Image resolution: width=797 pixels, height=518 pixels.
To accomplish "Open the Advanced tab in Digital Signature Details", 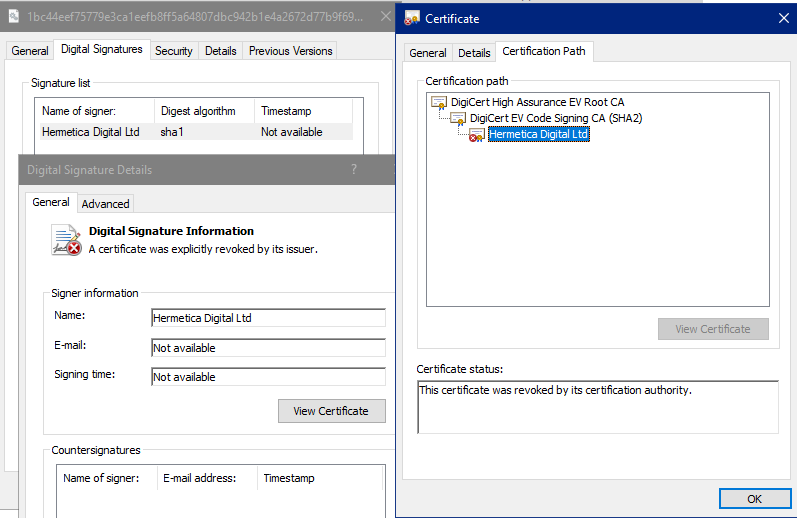I will [x=105, y=204].
